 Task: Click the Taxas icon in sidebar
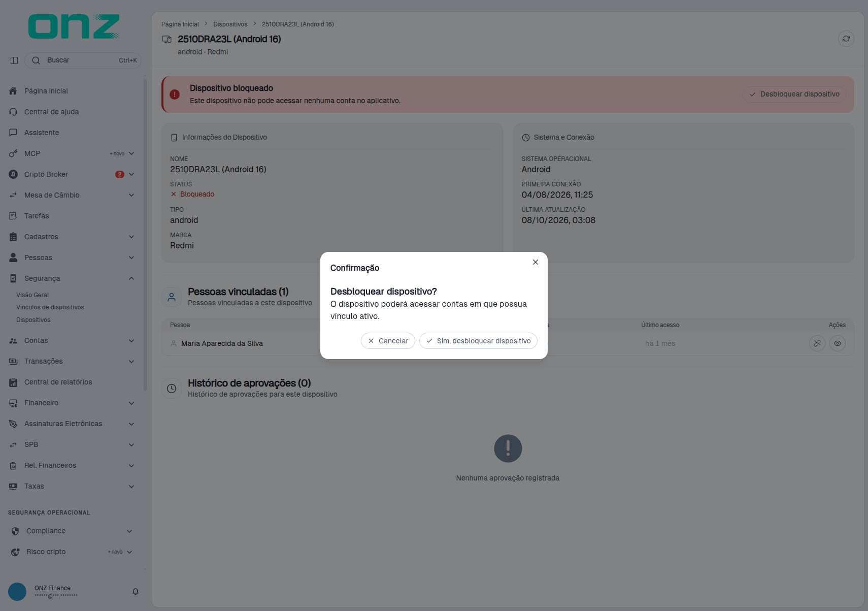(x=13, y=487)
